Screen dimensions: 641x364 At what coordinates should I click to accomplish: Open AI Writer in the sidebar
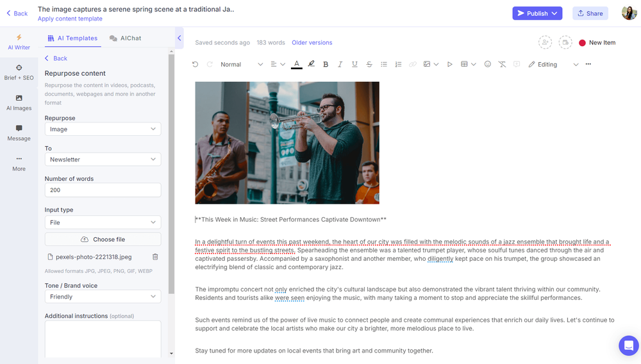click(x=19, y=42)
